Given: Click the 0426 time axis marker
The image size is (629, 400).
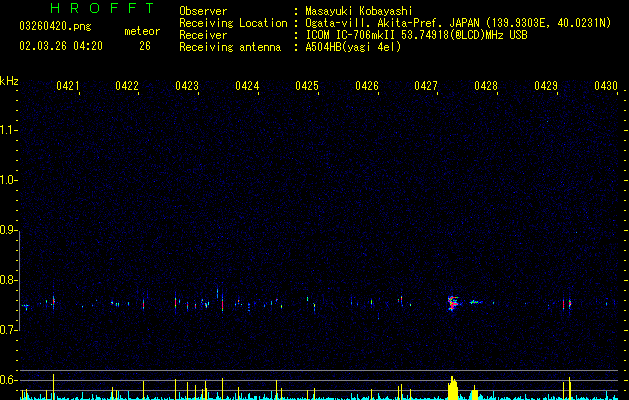Looking at the screenshot, I should pos(367,86).
